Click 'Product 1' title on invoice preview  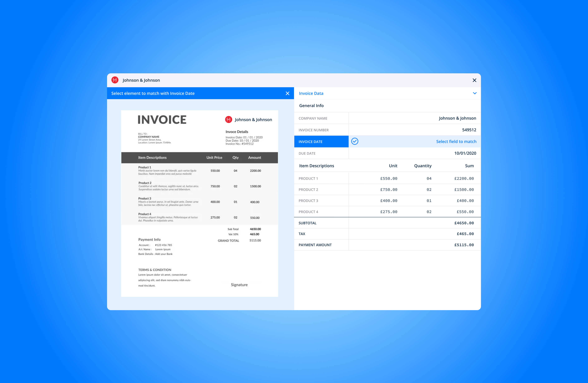click(x=145, y=167)
